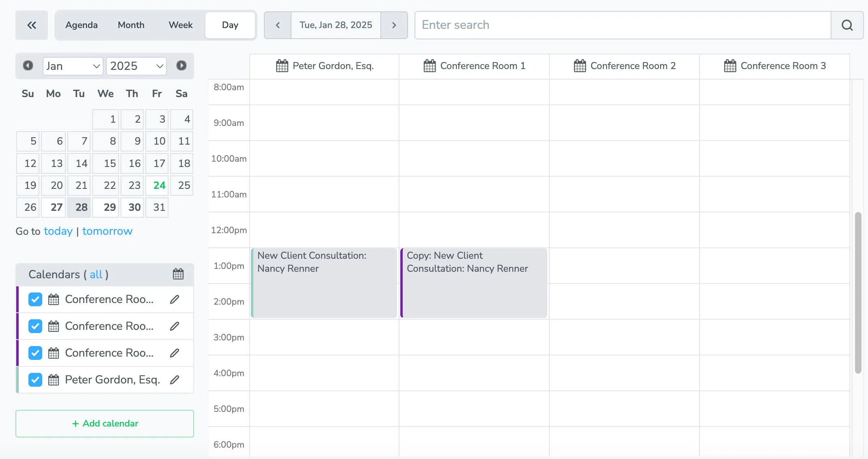Edit the first Conference Room calendar via pencil icon
The height and width of the screenshot is (459, 868).
[x=175, y=299]
